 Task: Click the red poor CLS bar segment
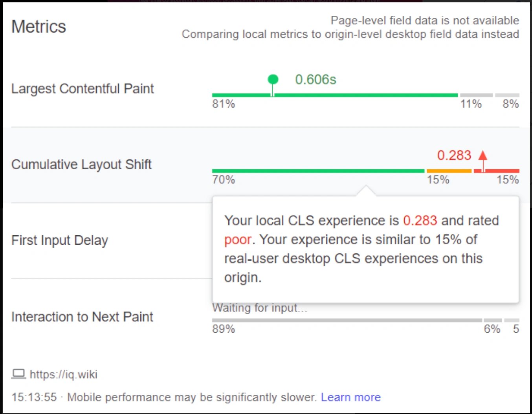496,171
